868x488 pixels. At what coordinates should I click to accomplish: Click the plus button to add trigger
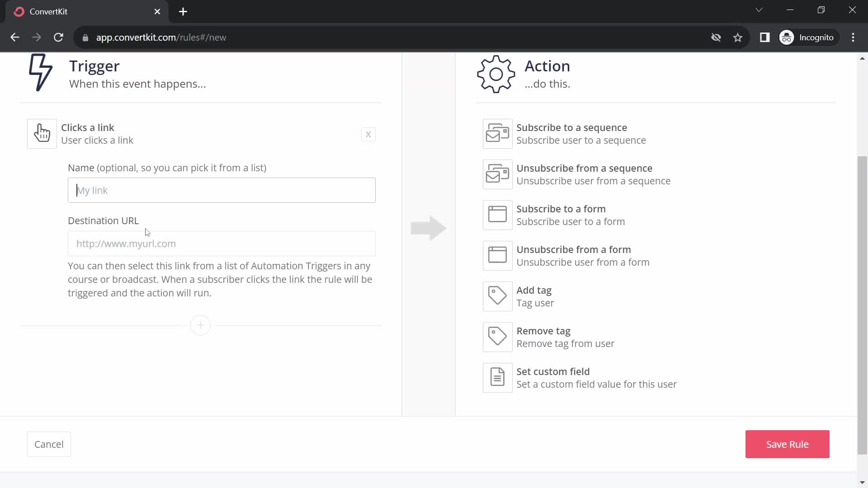click(x=202, y=325)
